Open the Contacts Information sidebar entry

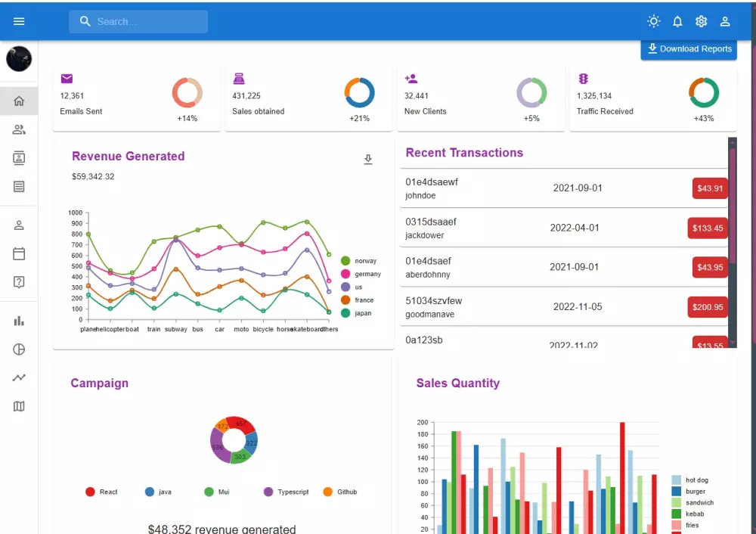point(19,157)
